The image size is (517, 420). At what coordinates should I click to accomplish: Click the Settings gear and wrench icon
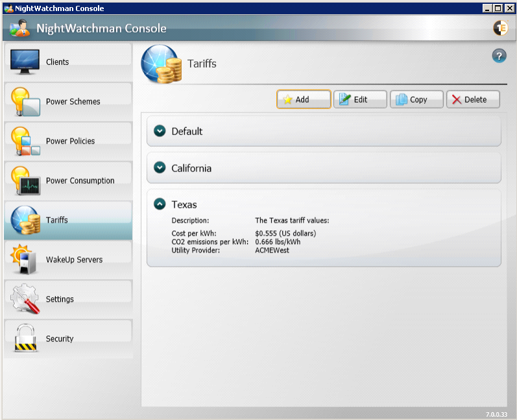click(25, 299)
